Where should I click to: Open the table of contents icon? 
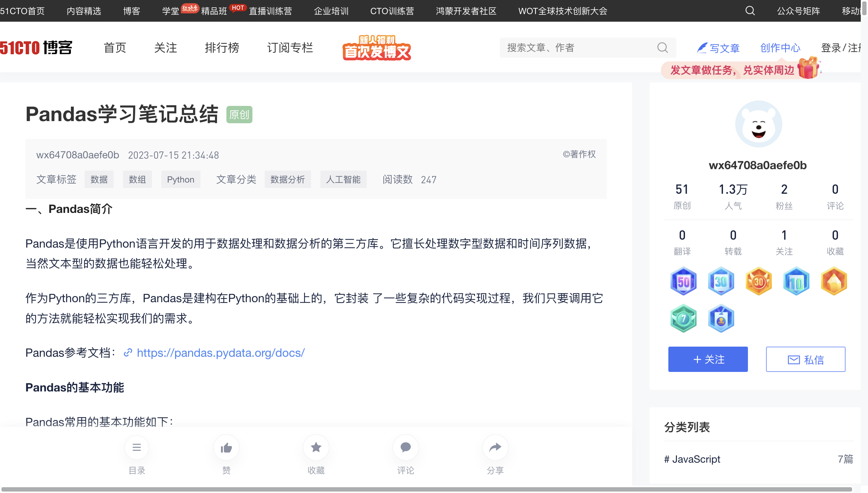(137, 447)
